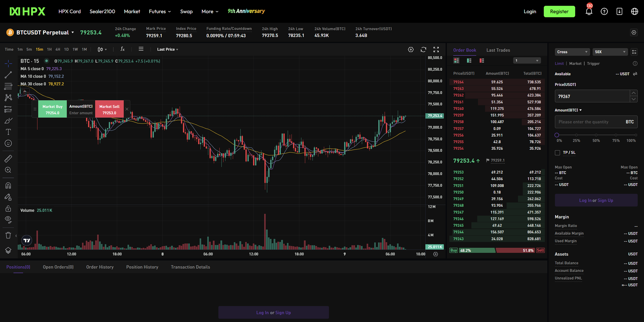Screen dimensions: 644x322
Task: Click the green Register button
Action: click(559, 11)
